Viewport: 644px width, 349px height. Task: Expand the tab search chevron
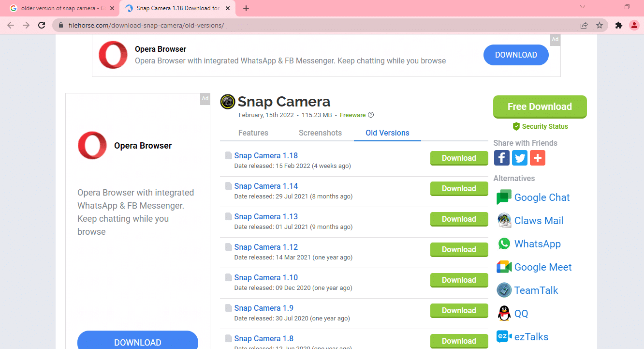582,7
